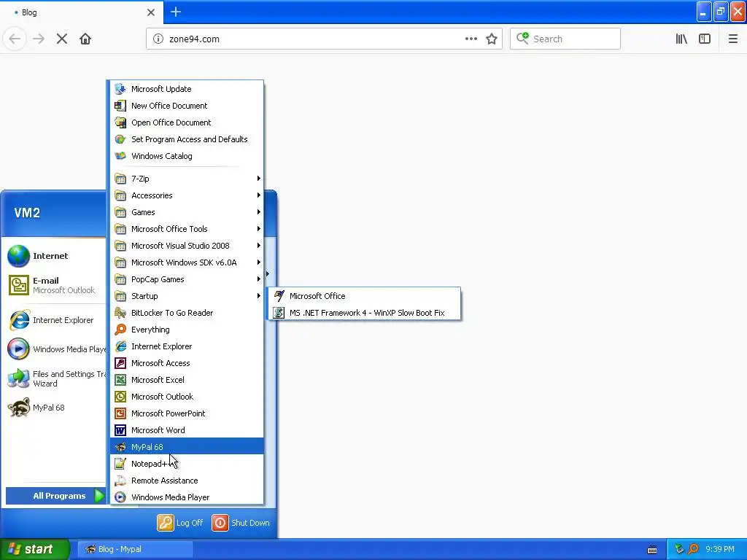The image size is (747, 560).
Task: Click the Log Off button
Action: pos(180,523)
